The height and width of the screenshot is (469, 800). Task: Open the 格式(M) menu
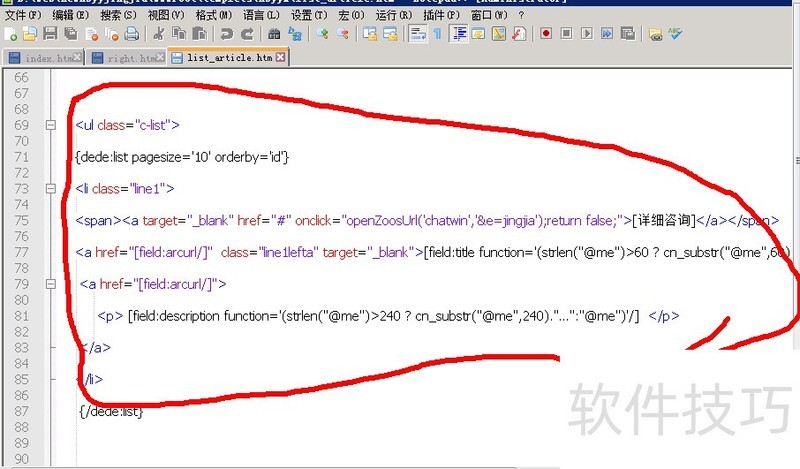(214, 15)
